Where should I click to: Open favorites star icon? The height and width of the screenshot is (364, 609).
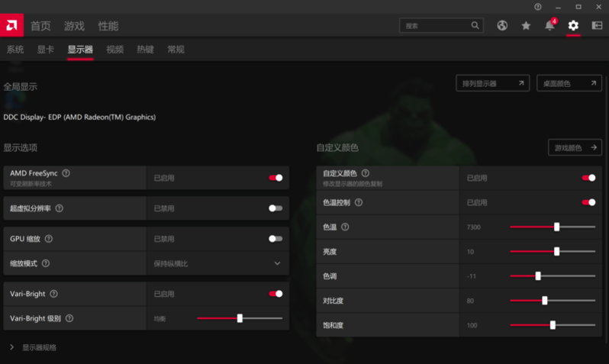[x=526, y=25]
